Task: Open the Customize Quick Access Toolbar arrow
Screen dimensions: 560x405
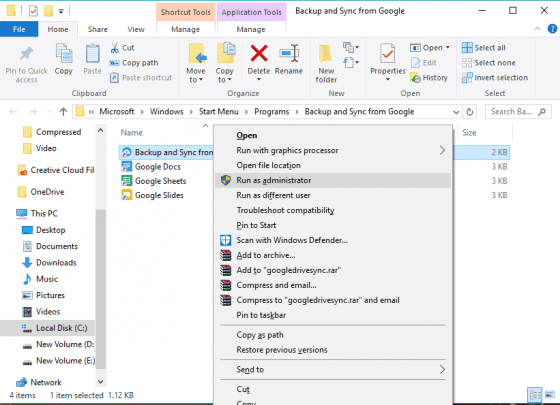Action: tap(61, 11)
